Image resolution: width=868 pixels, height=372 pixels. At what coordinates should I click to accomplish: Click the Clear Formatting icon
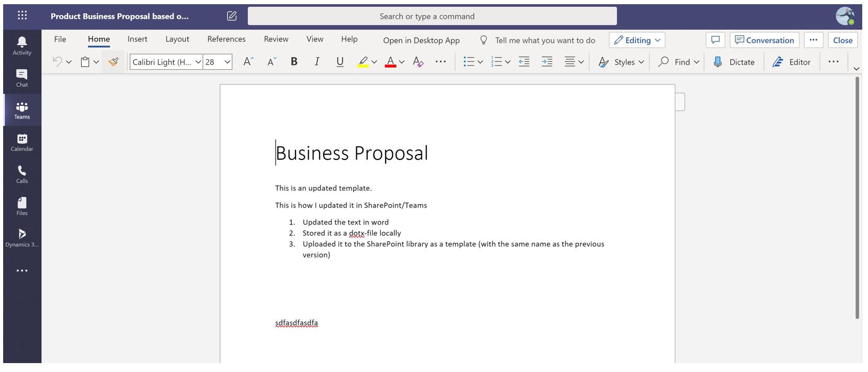pos(417,62)
